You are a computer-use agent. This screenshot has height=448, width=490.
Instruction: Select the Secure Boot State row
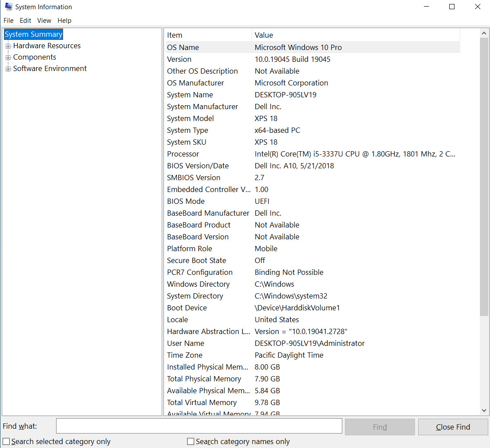[x=313, y=261]
